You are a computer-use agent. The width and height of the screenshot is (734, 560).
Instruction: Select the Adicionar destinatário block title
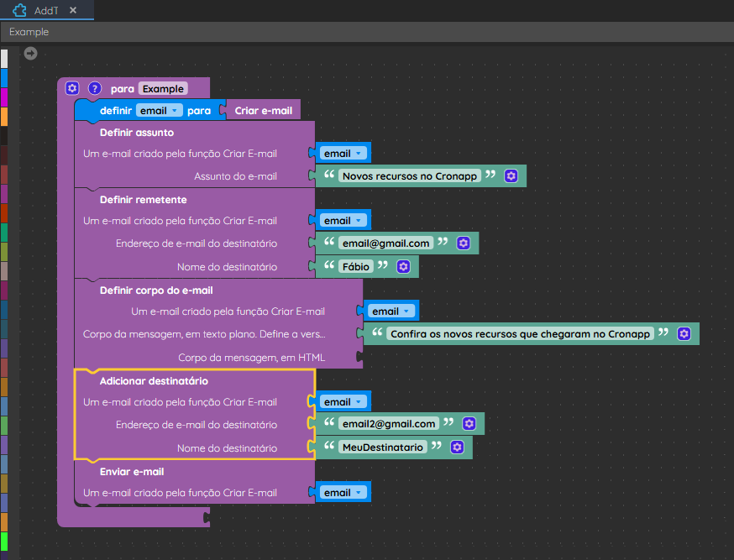pyautogui.click(x=154, y=381)
